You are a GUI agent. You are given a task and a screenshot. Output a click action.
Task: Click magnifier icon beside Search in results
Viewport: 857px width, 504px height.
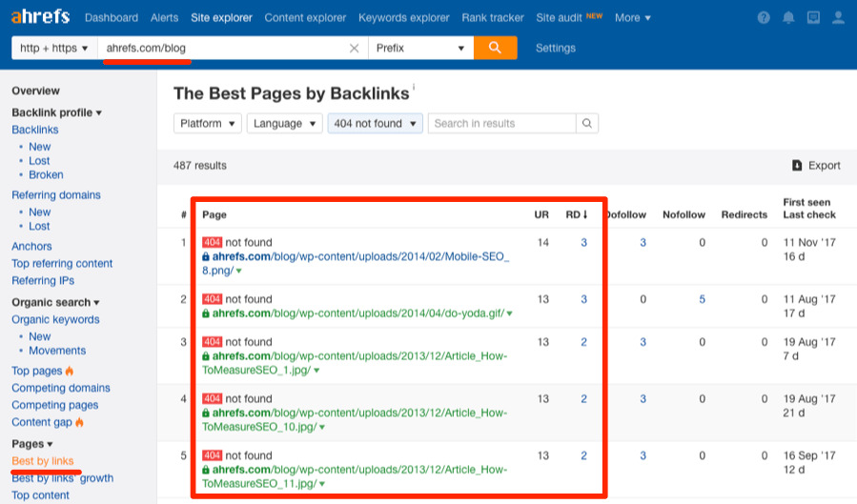[x=588, y=123]
